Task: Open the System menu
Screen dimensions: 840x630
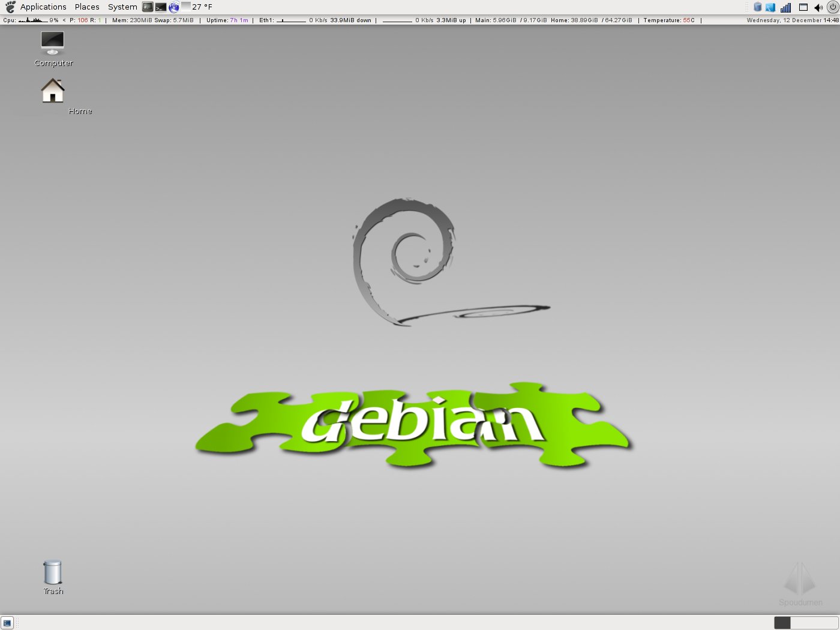Action: [122, 7]
